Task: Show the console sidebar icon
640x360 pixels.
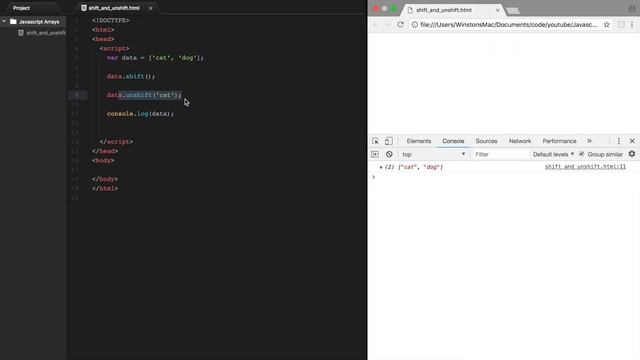Action: point(375,154)
